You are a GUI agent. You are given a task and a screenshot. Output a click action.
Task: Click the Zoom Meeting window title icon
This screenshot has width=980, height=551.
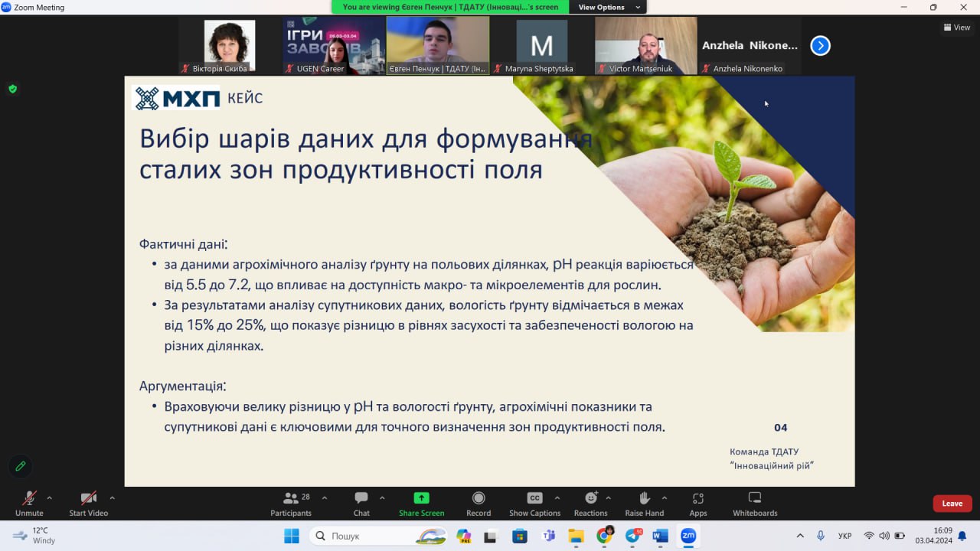pyautogui.click(x=6, y=7)
